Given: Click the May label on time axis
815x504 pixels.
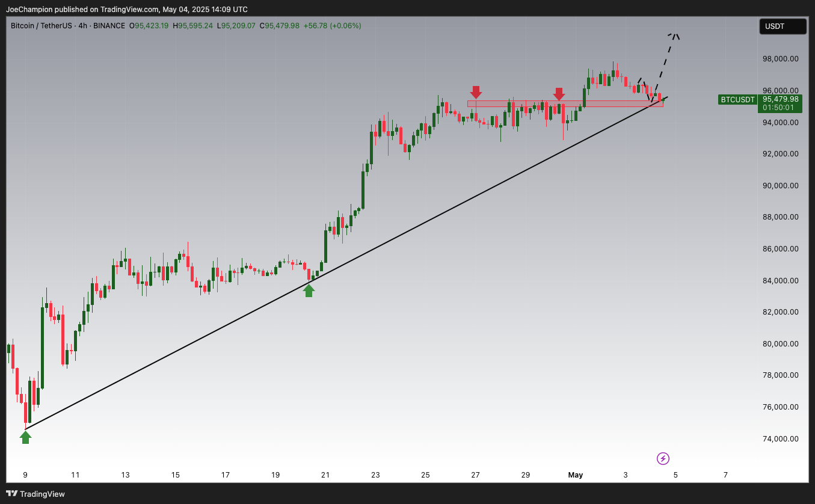Looking at the screenshot, I should (x=576, y=475).
